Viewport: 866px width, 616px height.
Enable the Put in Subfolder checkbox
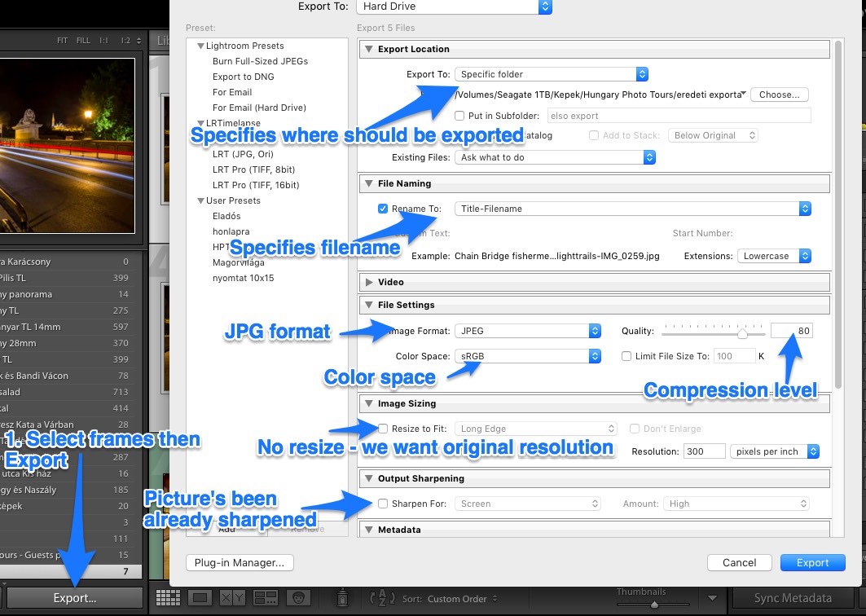[x=459, y=116]
